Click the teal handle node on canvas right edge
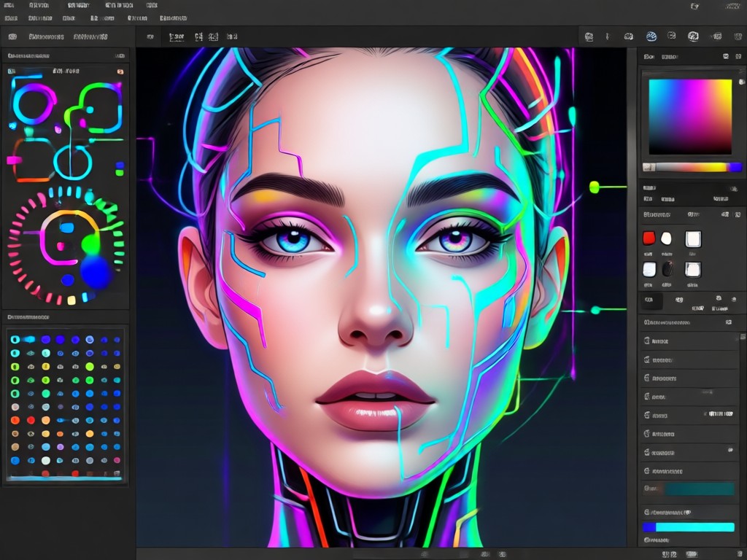 (x=595, y=311)
